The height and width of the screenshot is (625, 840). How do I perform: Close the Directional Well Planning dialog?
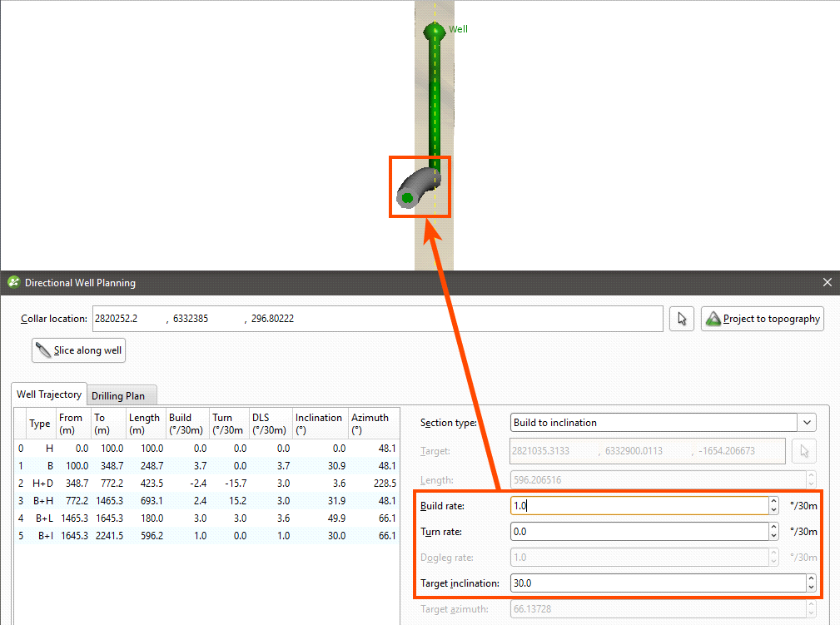[828, 283]
